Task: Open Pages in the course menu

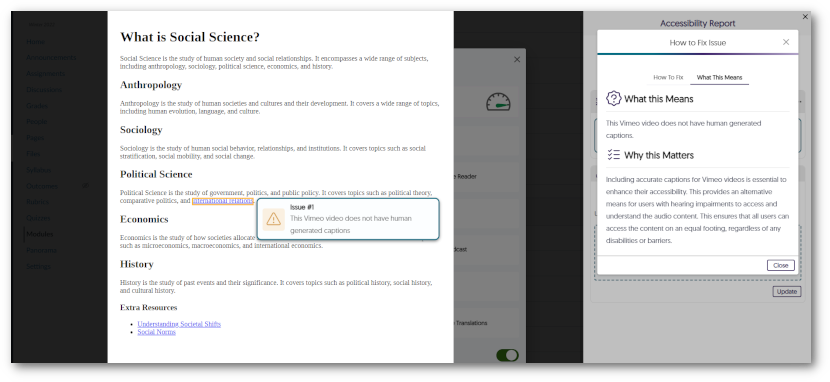Action: (35, 138)
